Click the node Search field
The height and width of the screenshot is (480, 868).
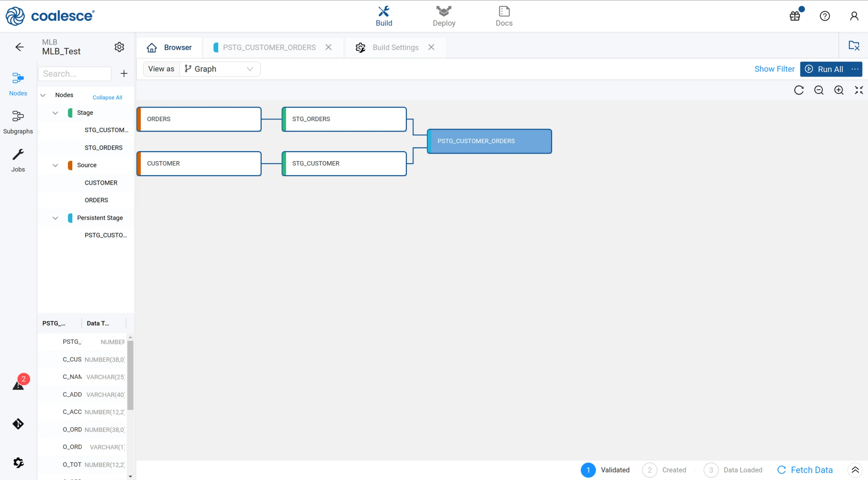(75, 74)
